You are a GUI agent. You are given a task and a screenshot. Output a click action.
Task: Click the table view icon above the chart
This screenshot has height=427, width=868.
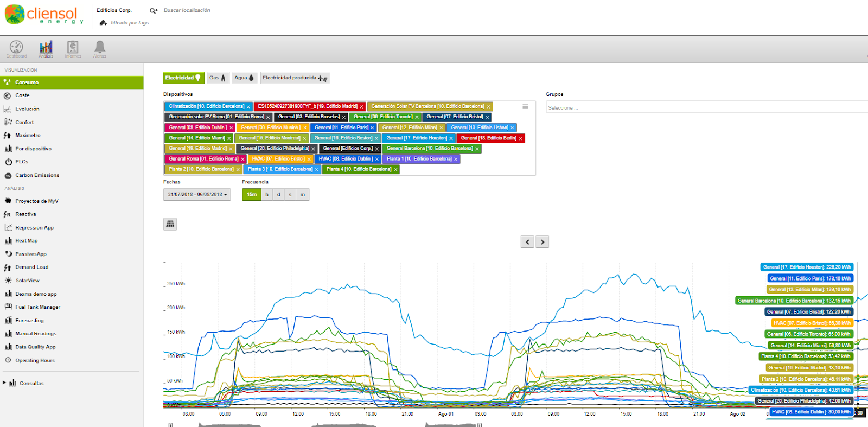(170, 224)
